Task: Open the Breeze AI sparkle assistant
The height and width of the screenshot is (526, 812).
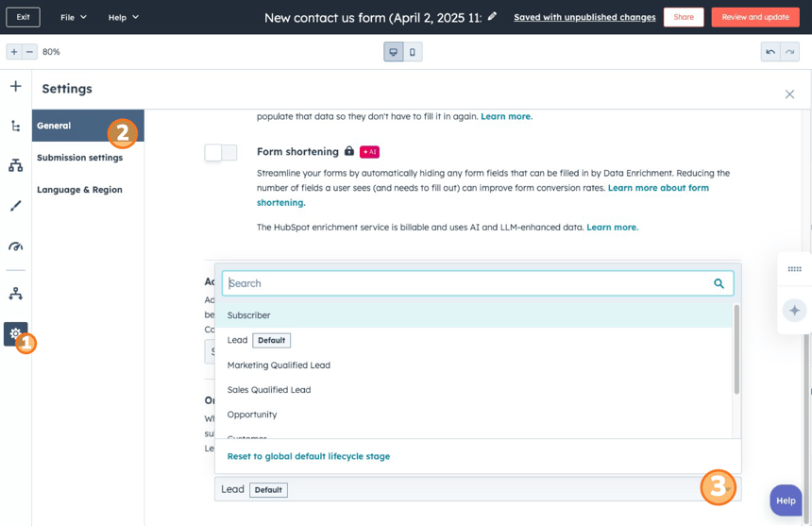Action: pyautogui.click(x=794, y=311)
